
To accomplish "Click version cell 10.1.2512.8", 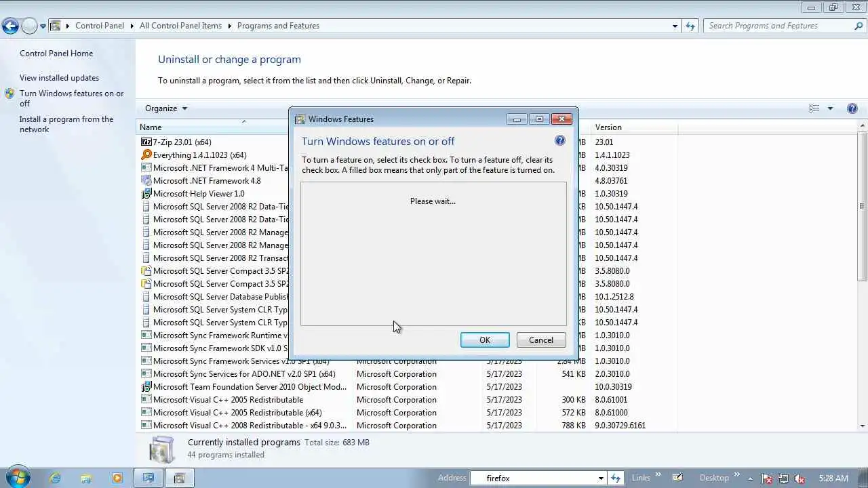I will pyautogui.click(x=614, y=296).
